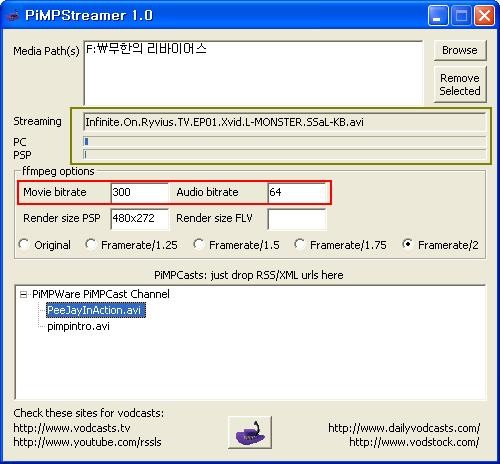Collapse the PiMPWare PiMPCast Channel node
The image size is (500, 464).
(x=23, y=294)
